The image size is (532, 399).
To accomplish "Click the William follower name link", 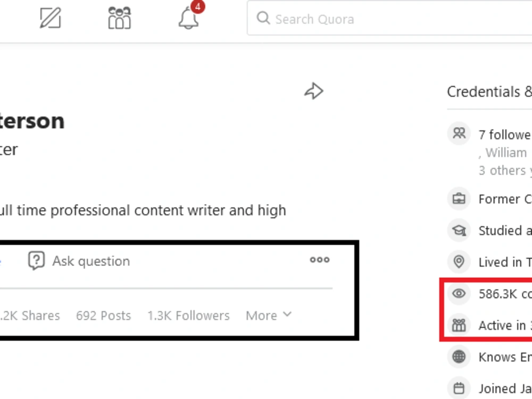I will 506,153.
